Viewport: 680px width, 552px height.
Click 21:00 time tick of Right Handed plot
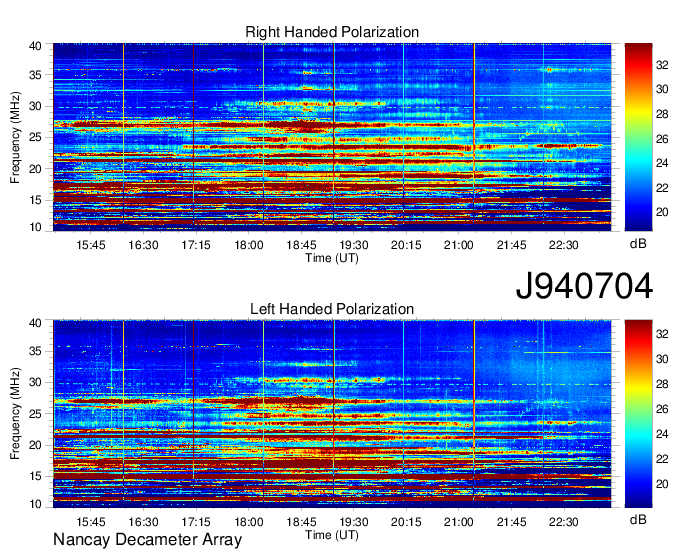click(459, 245)
